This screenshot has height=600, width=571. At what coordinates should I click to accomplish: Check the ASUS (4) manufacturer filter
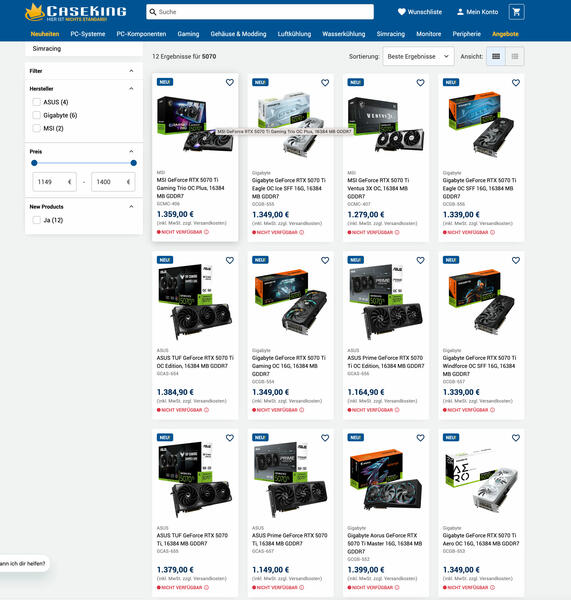pyautogui.click(x=36, y=102)
